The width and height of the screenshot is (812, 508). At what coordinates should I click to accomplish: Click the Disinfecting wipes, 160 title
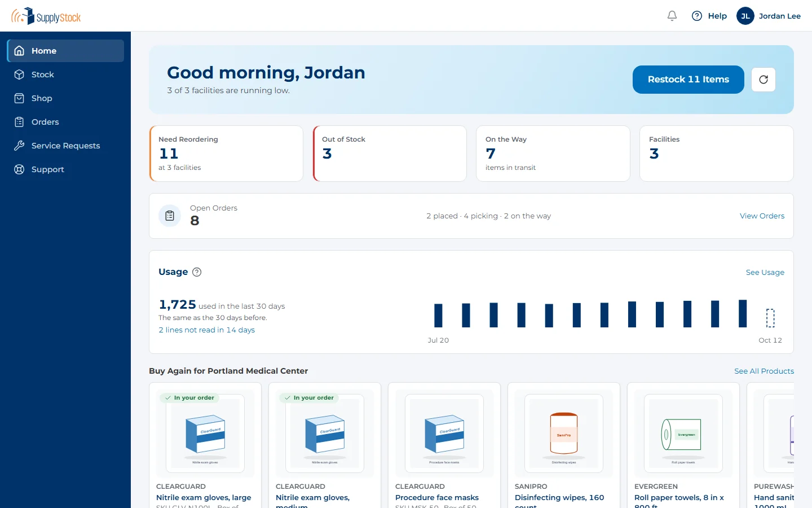pos(559,502)
